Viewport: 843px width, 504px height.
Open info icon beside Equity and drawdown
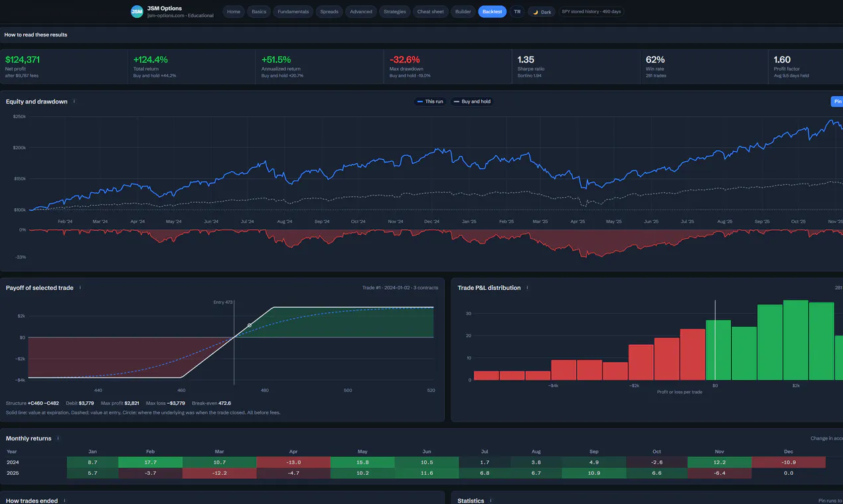pyautogui.click(x=74, y=101)
